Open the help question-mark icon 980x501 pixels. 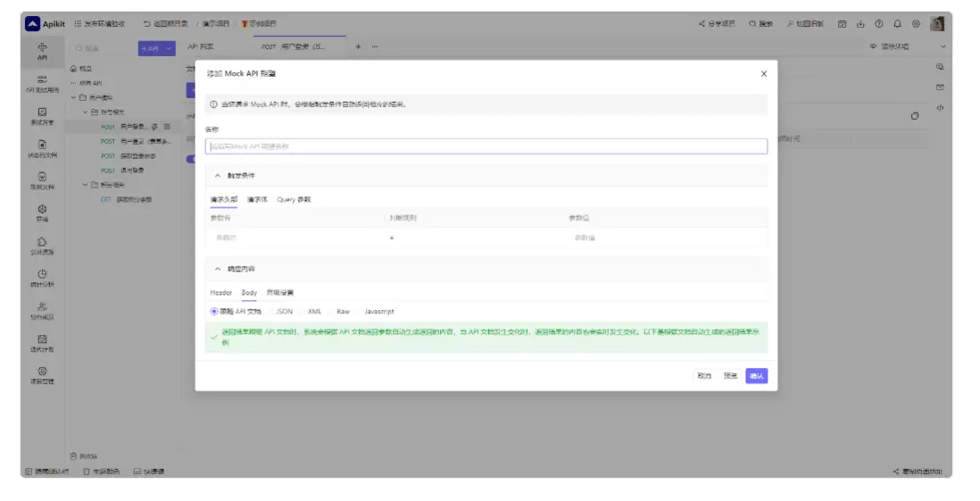[879, 24]
